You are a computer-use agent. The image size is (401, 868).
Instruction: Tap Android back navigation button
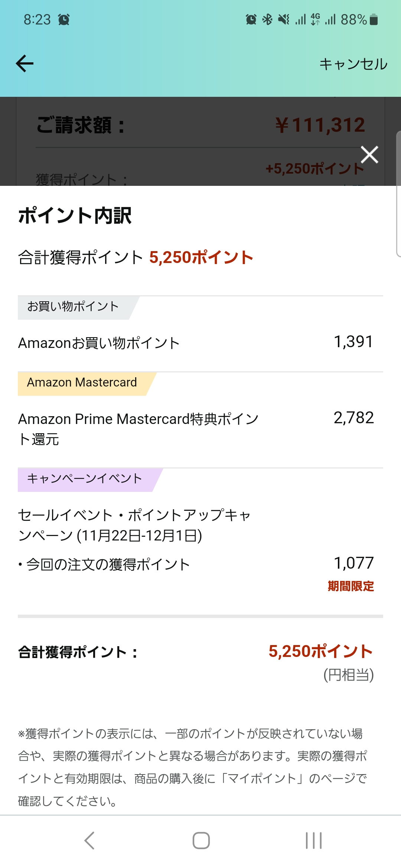point(89,840)
